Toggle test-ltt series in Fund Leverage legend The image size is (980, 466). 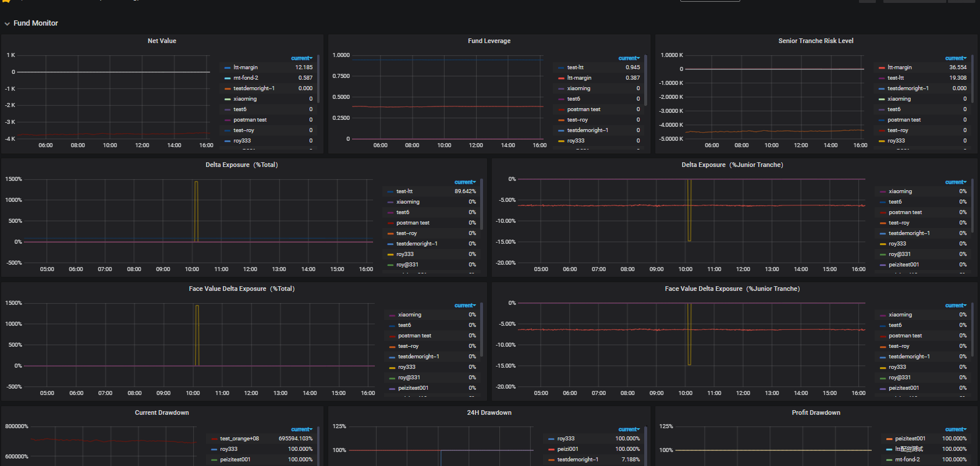click(575, 67)
